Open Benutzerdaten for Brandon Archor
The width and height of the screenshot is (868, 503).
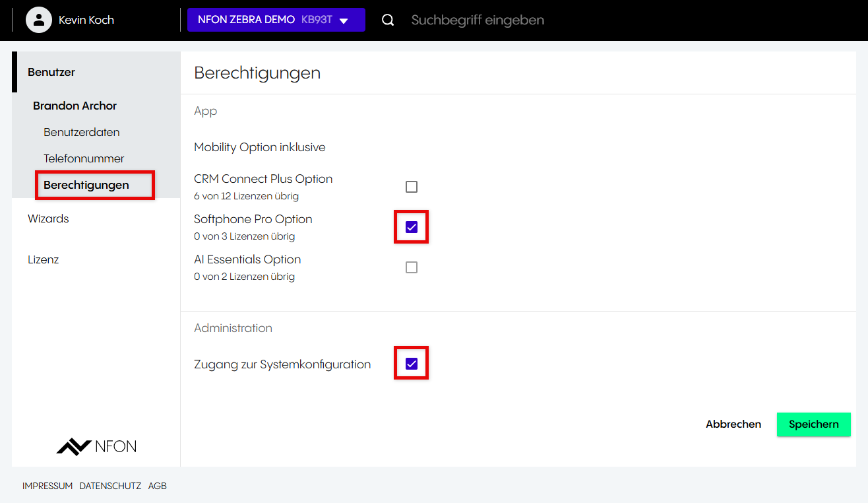(x=82, y=132)
